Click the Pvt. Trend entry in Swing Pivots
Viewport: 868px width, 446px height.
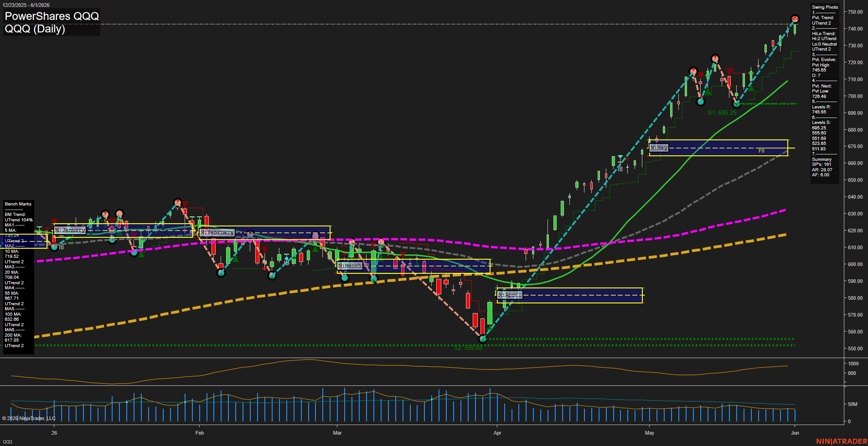pyautogui.click(x=823, y=18)
